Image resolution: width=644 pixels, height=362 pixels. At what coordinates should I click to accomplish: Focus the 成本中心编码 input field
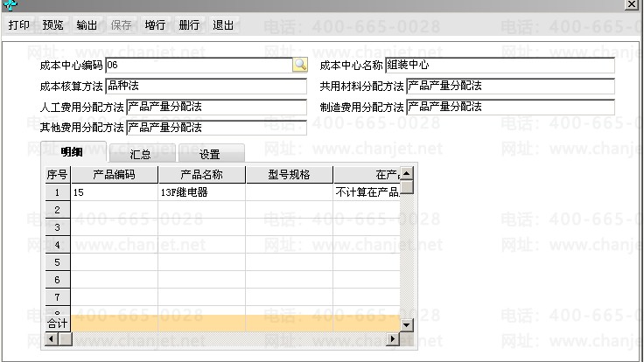coord(199,65)
